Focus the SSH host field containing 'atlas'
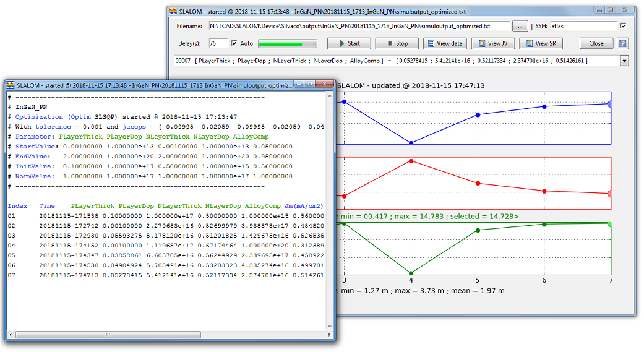This screenshot has height=352, width=644. pyautogui.click(x=583, y=26)
